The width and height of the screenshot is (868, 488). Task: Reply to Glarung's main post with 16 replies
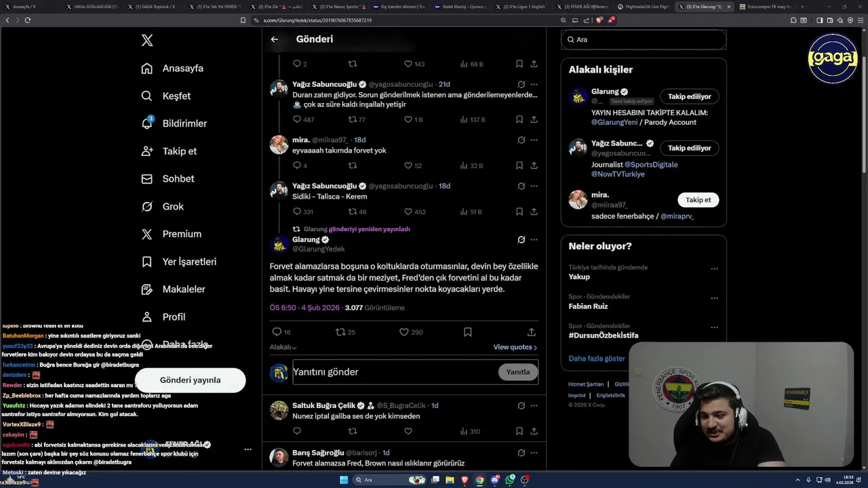277,332
